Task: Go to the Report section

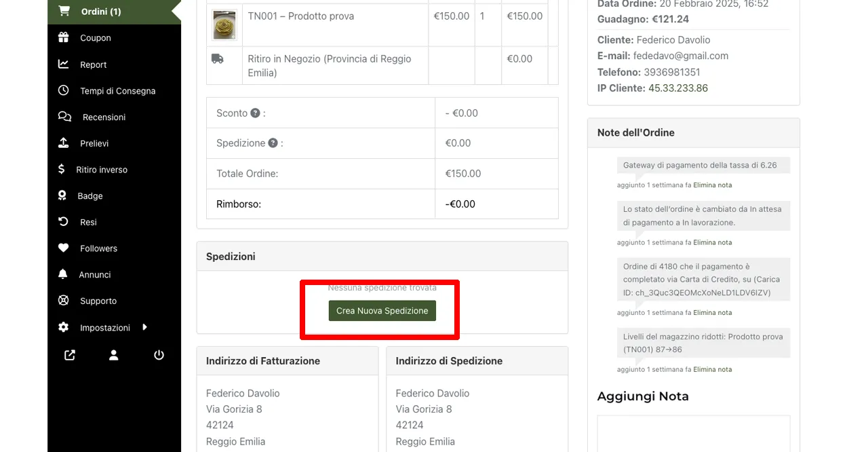Action: pos(94,64)
